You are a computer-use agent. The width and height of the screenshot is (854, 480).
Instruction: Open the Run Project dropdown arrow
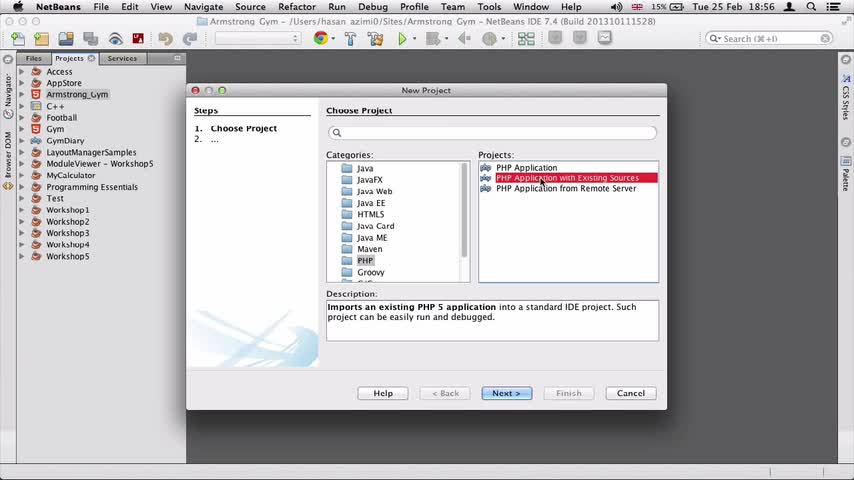[x=414, y=39]
